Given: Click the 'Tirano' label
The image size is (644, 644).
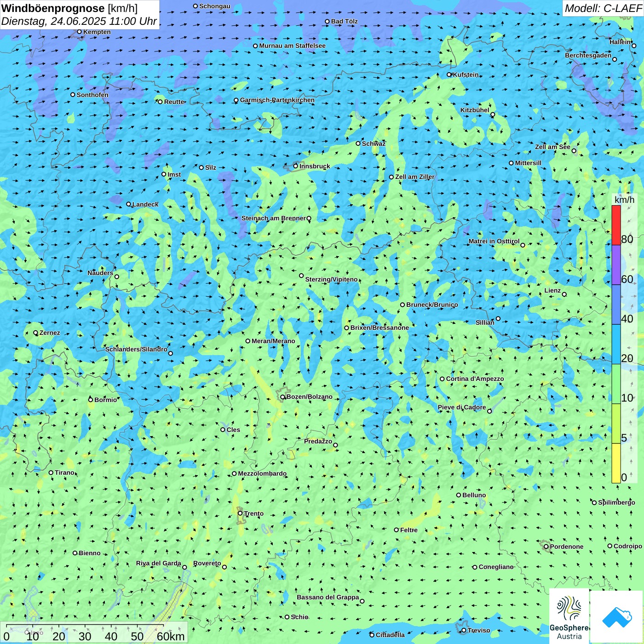Looking at the screenshot, I should pos(64,472).
